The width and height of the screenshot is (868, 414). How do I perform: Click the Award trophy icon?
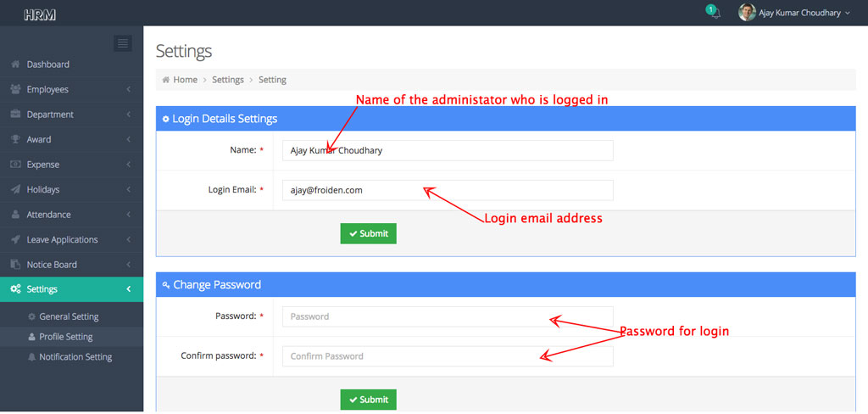pyautogui.click(x=15, y=139)
